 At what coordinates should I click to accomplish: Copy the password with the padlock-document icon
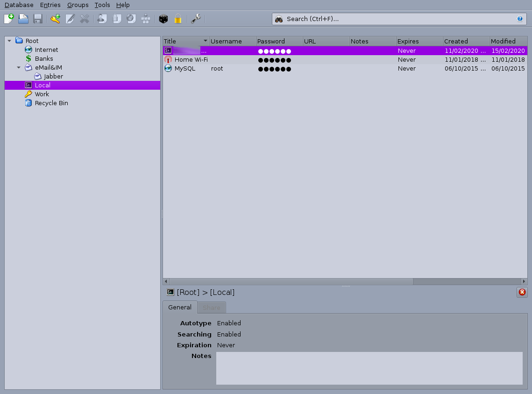[x=116, y=19]
